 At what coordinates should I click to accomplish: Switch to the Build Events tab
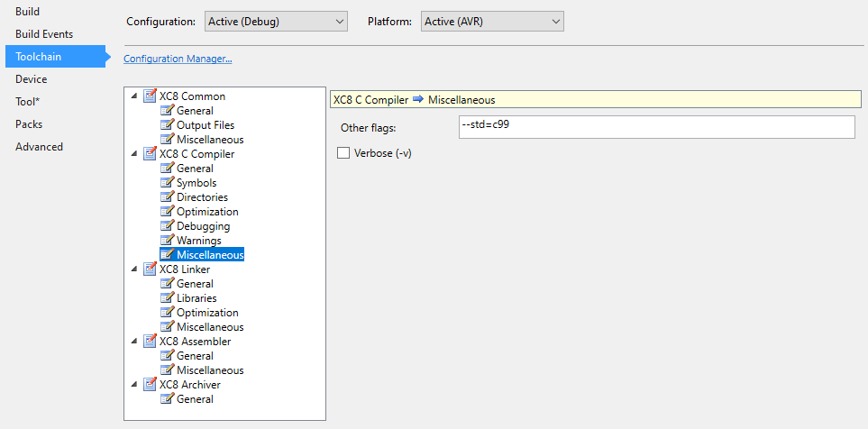[x=44, y=34]
